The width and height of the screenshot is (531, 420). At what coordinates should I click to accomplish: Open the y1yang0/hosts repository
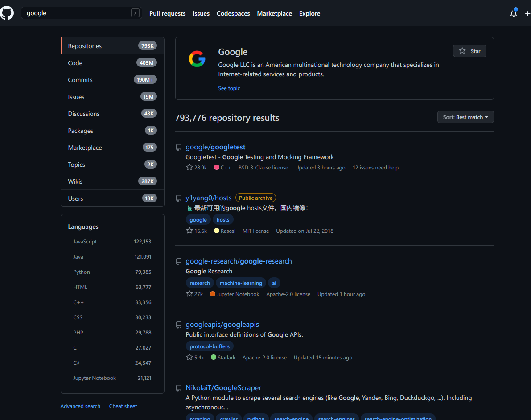pyautogui.click(x=209, y=198)
